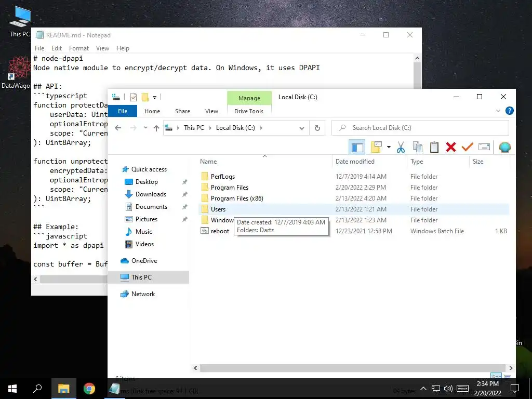The image size is (532, 399).
Task: Click the Rename toolbar icon
Action: click(484, 147)
